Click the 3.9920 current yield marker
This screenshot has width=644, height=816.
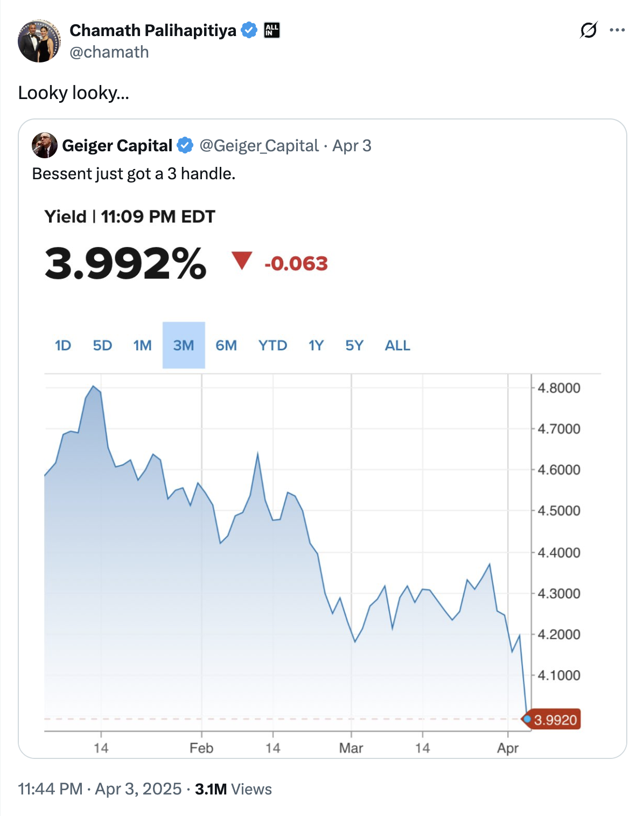[x=551, y=720]
